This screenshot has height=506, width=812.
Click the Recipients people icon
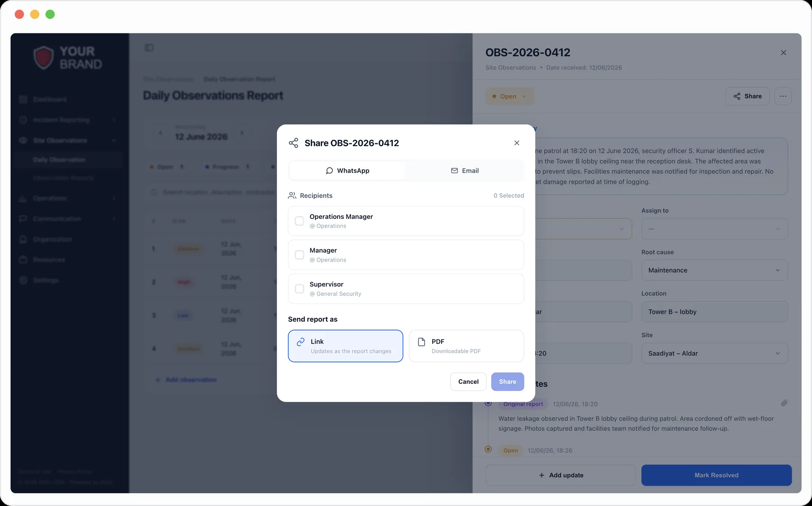(x=292, y=195)
